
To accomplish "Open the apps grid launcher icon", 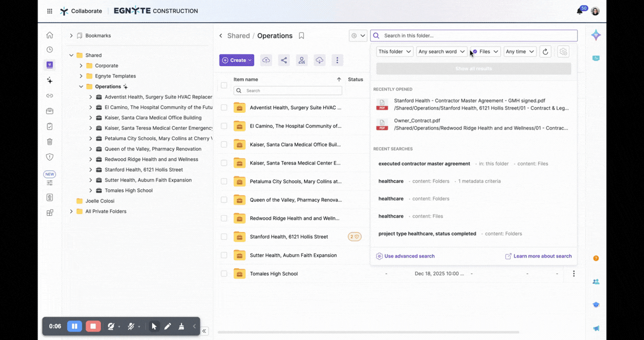I will [x=49, y=11].
